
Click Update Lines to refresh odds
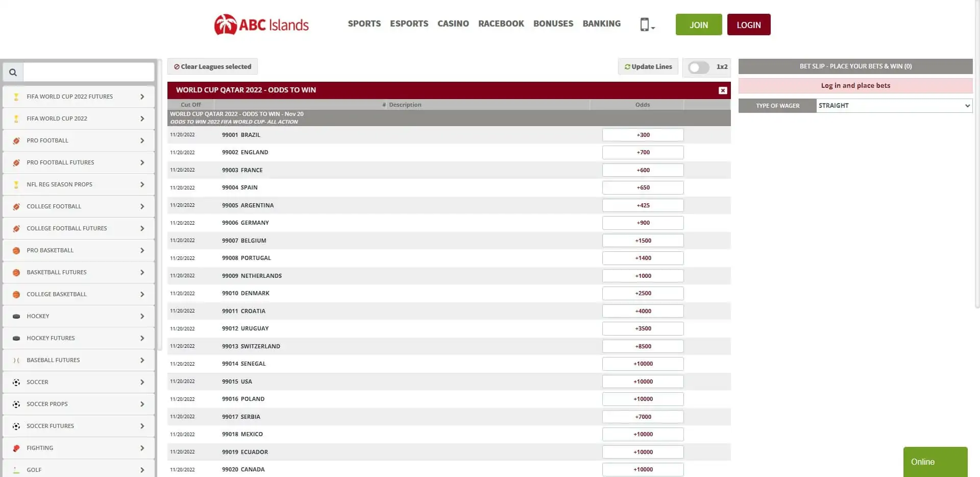648,66
